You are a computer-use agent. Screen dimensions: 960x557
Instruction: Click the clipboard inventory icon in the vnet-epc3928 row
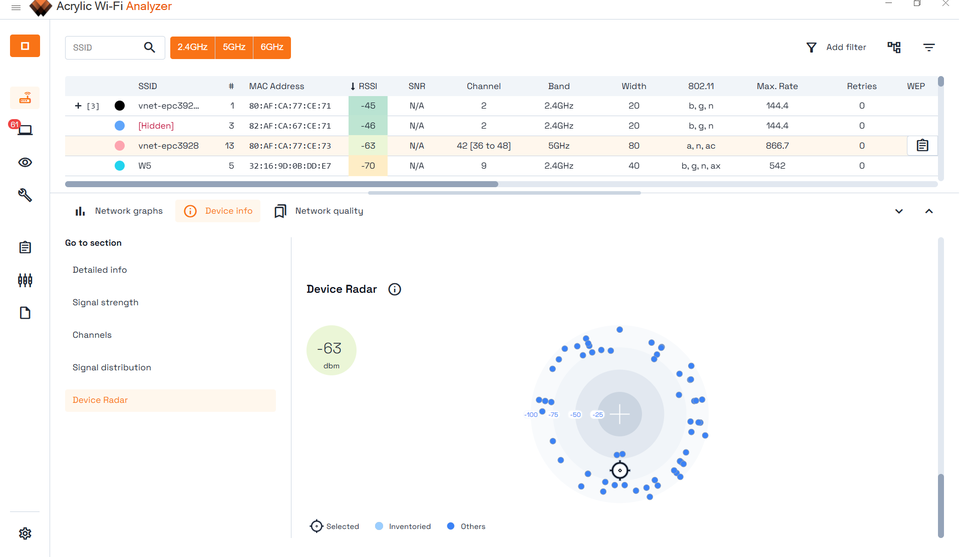(x=922, y=146)
